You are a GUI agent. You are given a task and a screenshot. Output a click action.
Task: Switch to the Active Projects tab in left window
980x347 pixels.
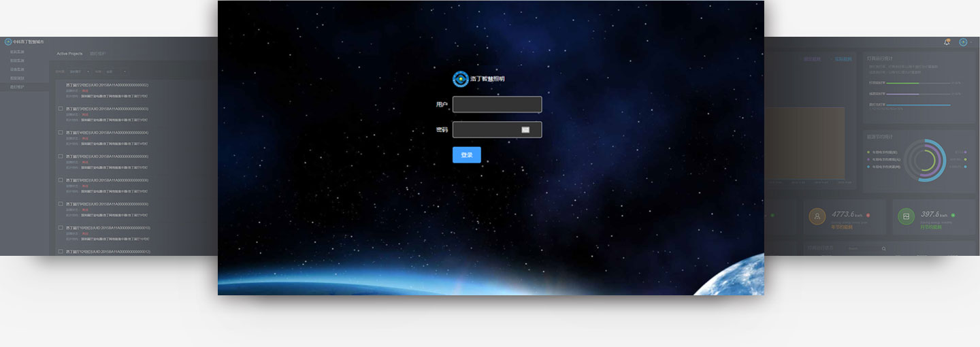click(x=69, y=53)
